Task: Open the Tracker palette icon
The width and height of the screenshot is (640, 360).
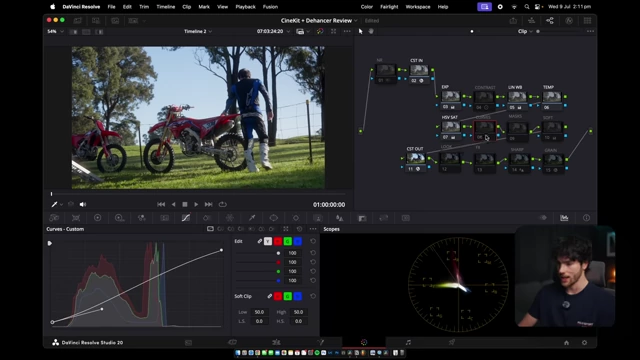Action: click(296, 218)
